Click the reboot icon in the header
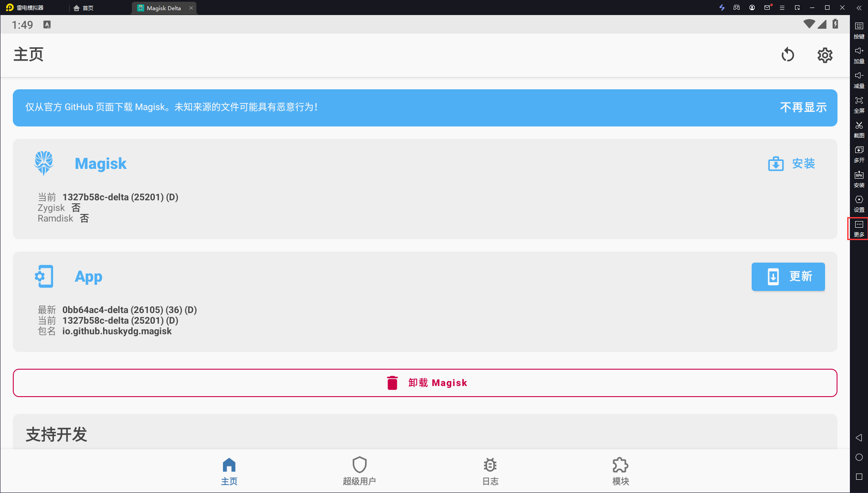The height and width of the screenshot is (493, 868). (788, 55)
